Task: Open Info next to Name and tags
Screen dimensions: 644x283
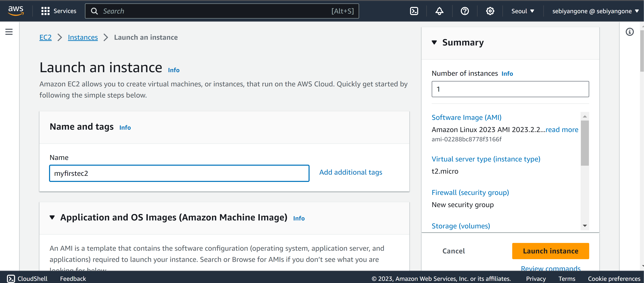Action: [x=125, y=127]
